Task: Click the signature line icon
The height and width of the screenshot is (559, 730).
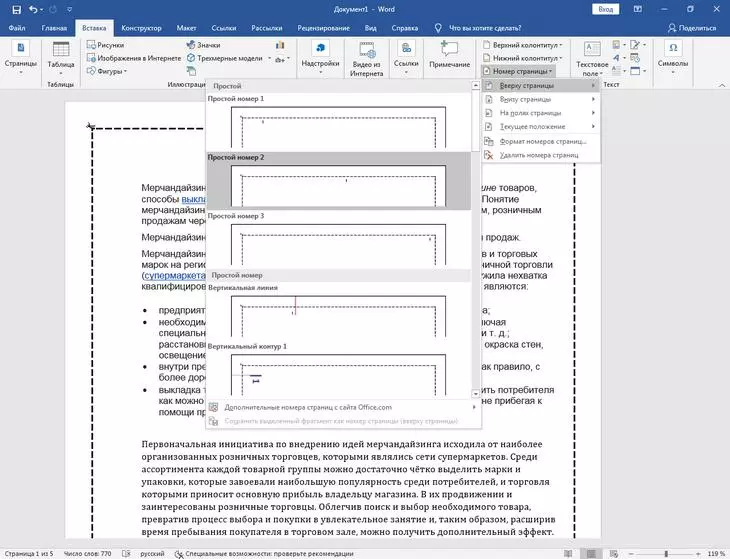Action: 635,45
